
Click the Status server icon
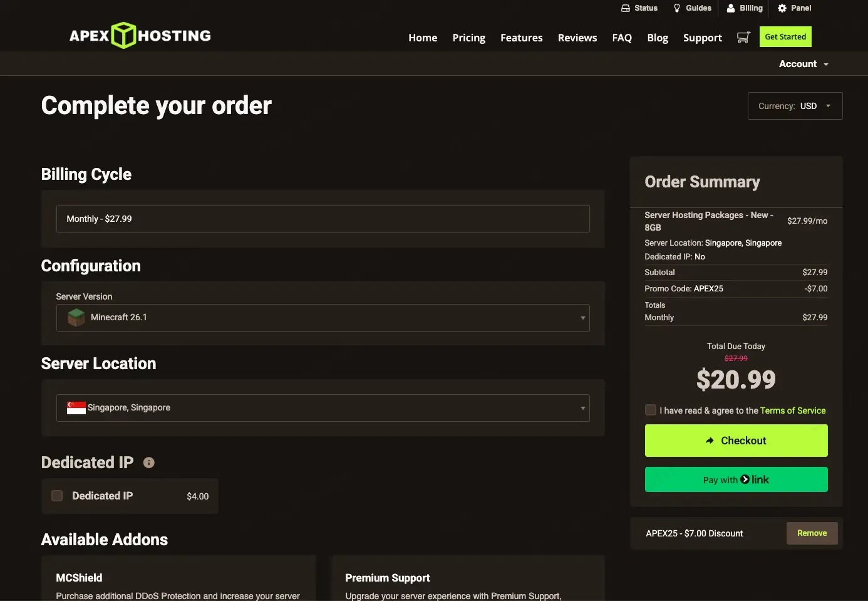tap(625, 8)
